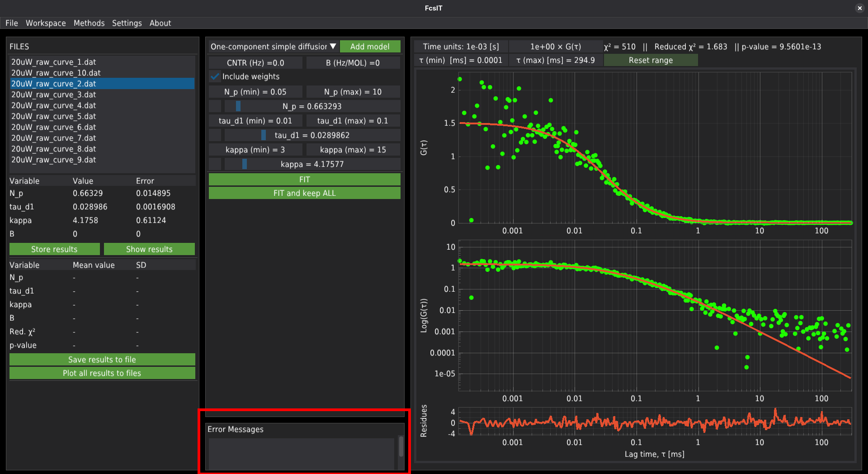Click the Error Messages scrollbar
This screenshot has height=474, width=868.
click(401, 447)
